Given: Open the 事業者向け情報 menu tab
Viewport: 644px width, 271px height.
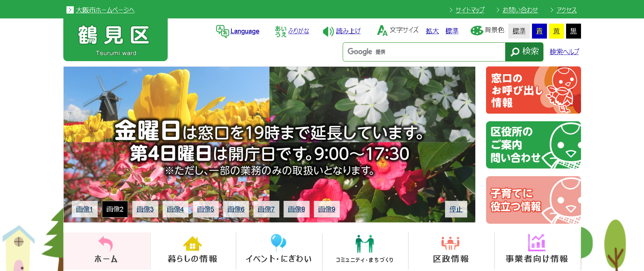Looking at the screenshot, I should (538, 251).
